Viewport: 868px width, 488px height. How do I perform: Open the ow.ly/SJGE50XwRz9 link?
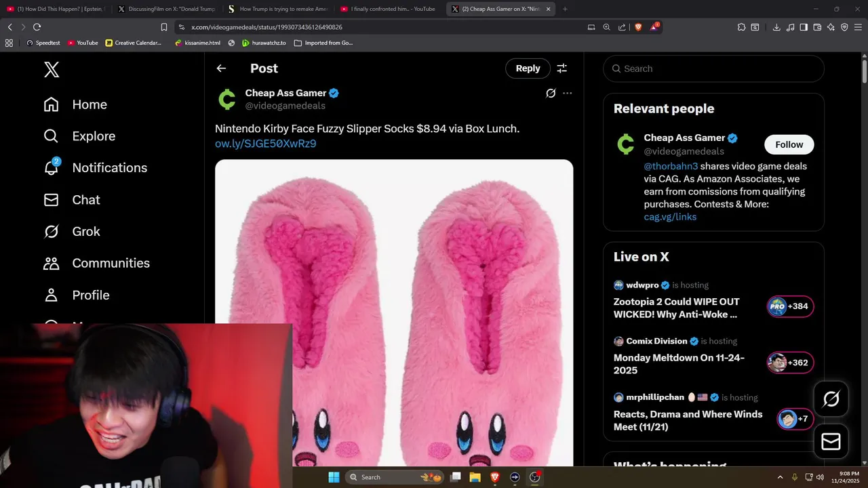tap(265, 144)
